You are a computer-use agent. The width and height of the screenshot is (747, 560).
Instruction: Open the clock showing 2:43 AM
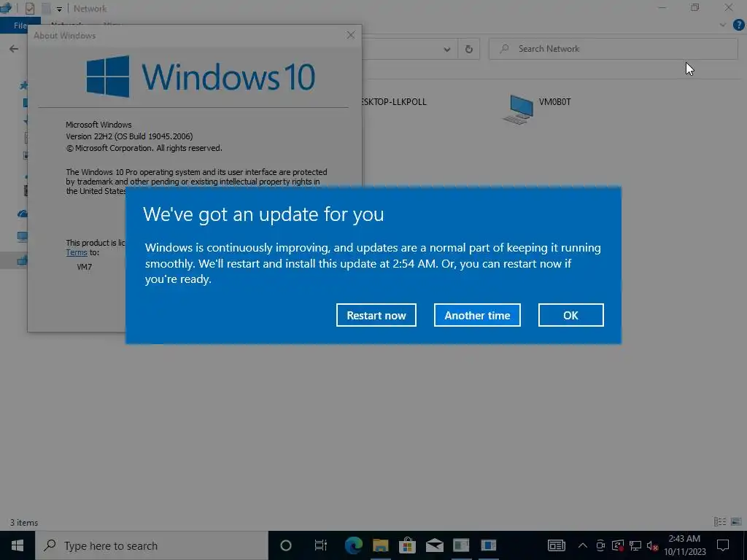684,545
